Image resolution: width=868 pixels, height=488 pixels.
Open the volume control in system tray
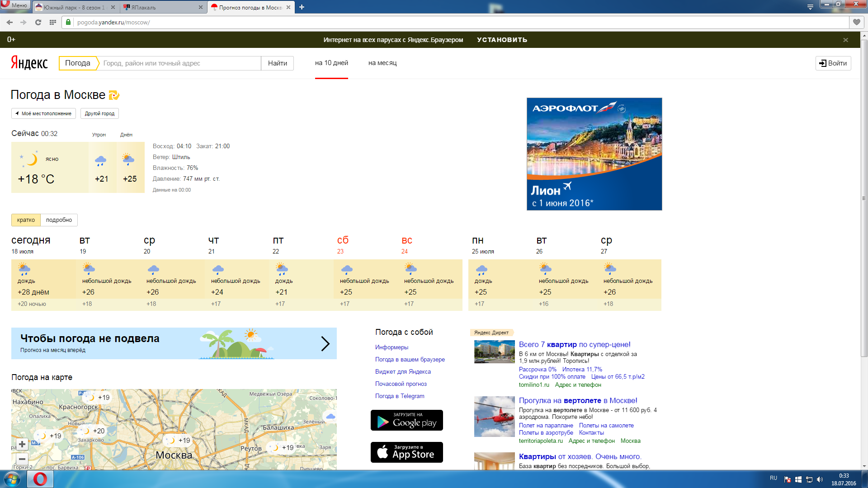820,479
